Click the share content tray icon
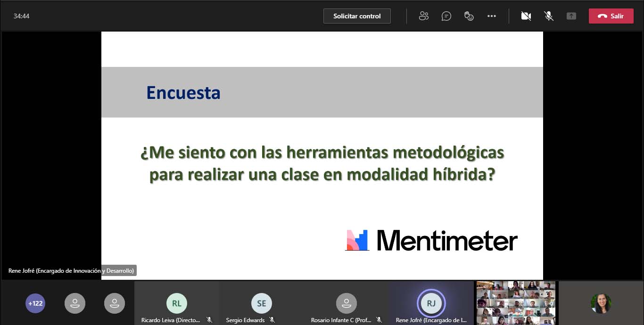Viewport: 644px width, 325px height. pyautogui.click(x=571, y=16)
